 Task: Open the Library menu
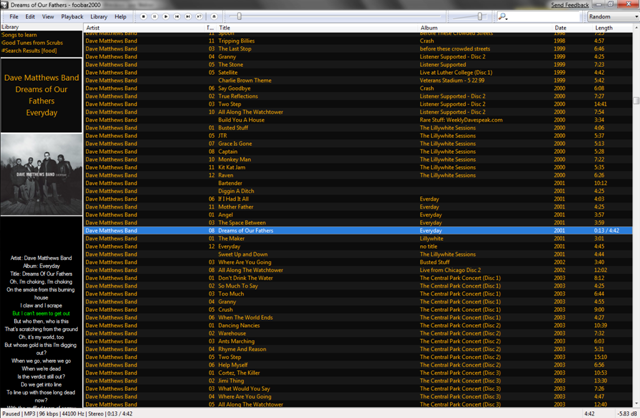(99, 17)
